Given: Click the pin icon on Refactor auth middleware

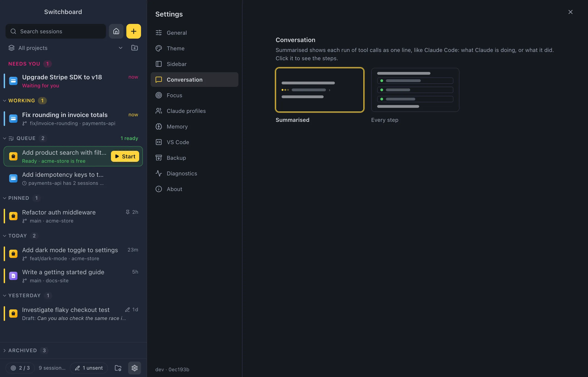Looking at the screenshot, I should tap(127, 212).
